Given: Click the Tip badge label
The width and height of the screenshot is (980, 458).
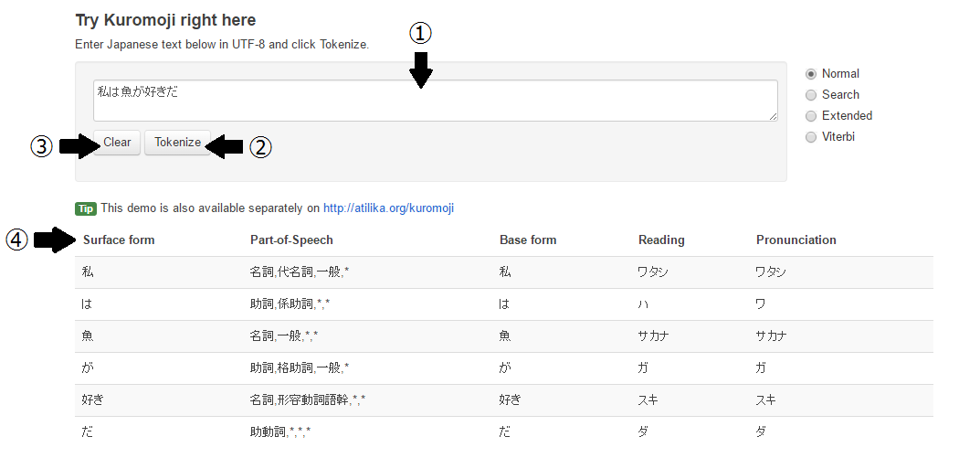Looking at the screenshot, I should tap(86, 208).
